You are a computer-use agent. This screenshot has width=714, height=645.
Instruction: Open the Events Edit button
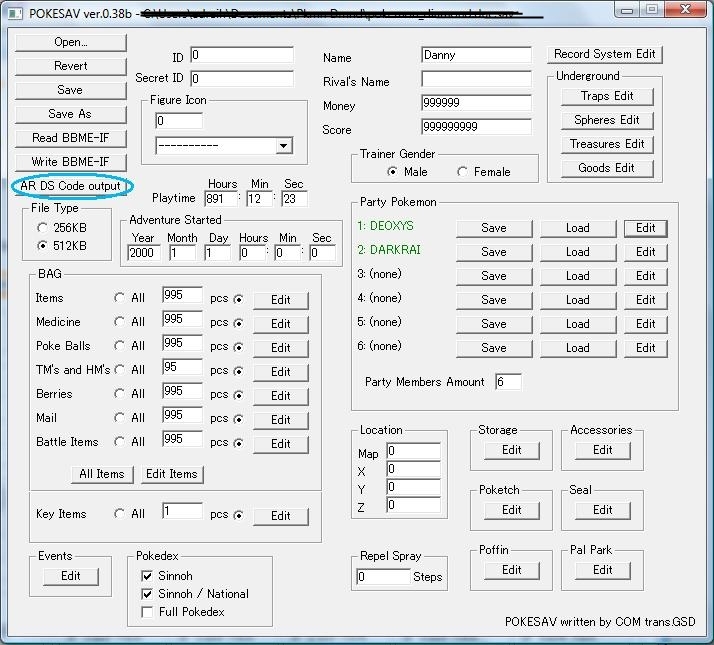tap(71, 576)
